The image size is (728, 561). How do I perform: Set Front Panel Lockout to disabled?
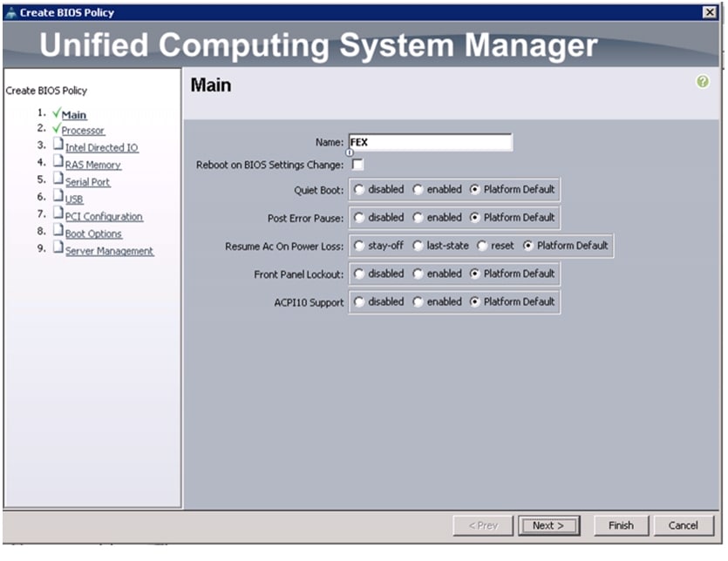(359, 274)
